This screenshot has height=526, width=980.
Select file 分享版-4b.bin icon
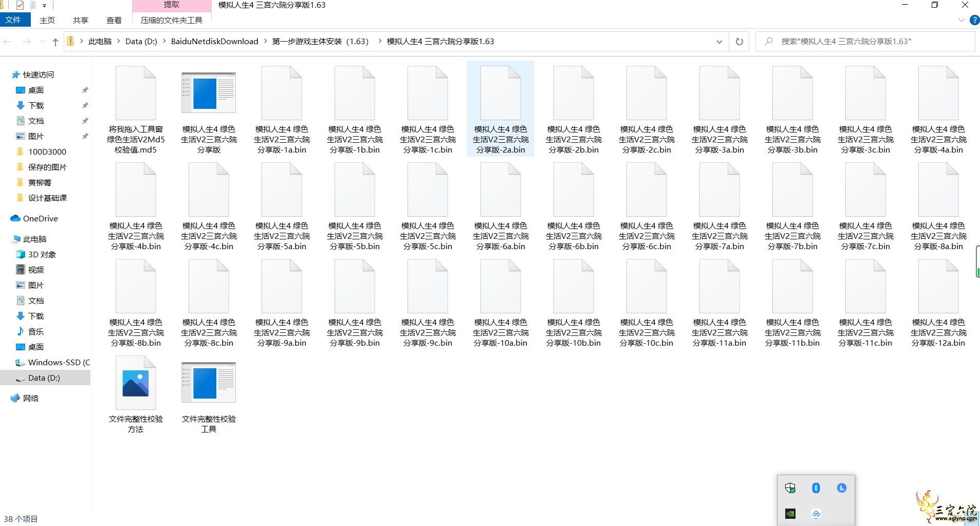136,190
